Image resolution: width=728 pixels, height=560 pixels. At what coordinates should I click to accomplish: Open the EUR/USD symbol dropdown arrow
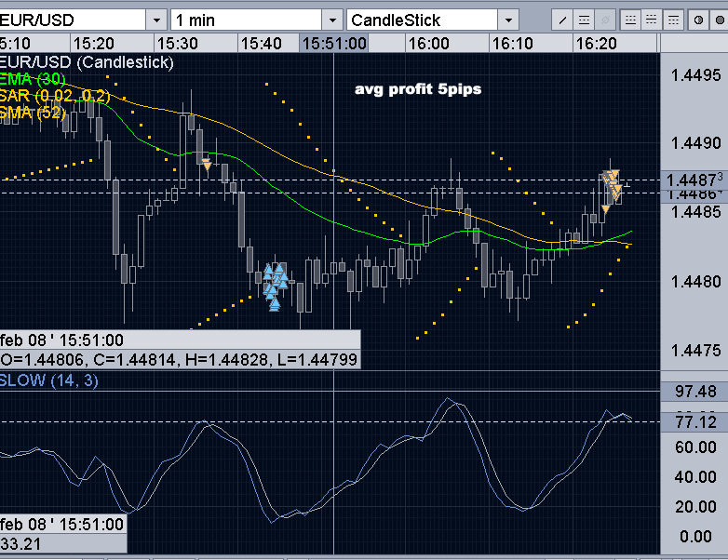click(156, 20)
